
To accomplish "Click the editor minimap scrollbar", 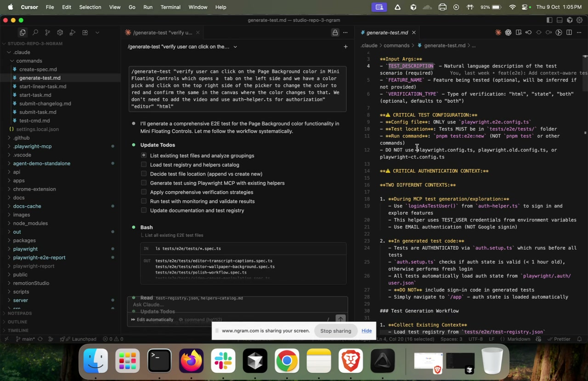I will pyautogui.click(x=585, y=73).
